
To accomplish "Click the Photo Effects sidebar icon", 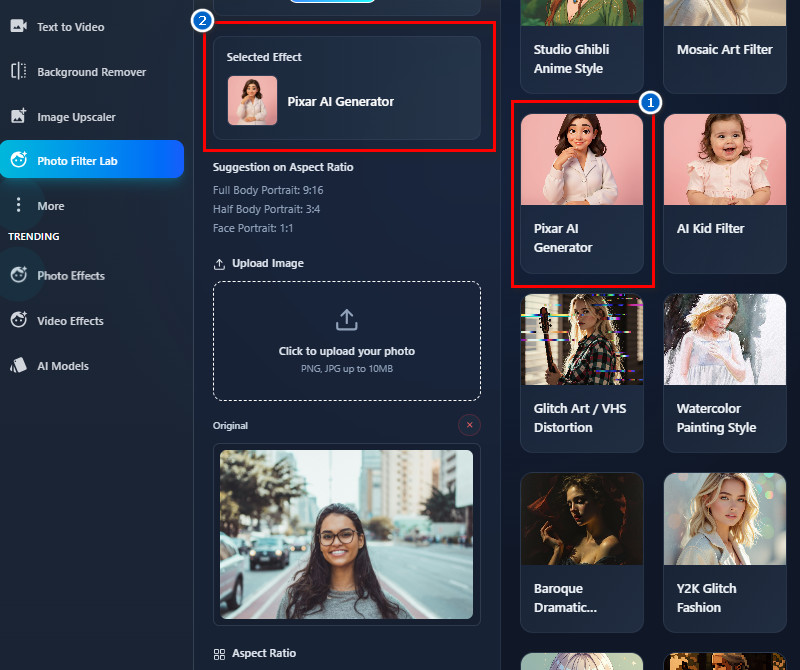I will click(18, 275).
